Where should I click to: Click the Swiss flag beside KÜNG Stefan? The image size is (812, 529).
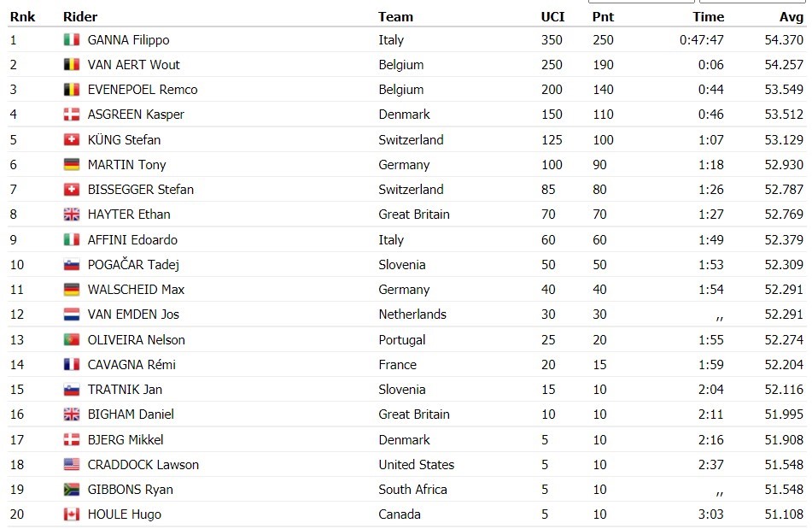pos(72,140)
